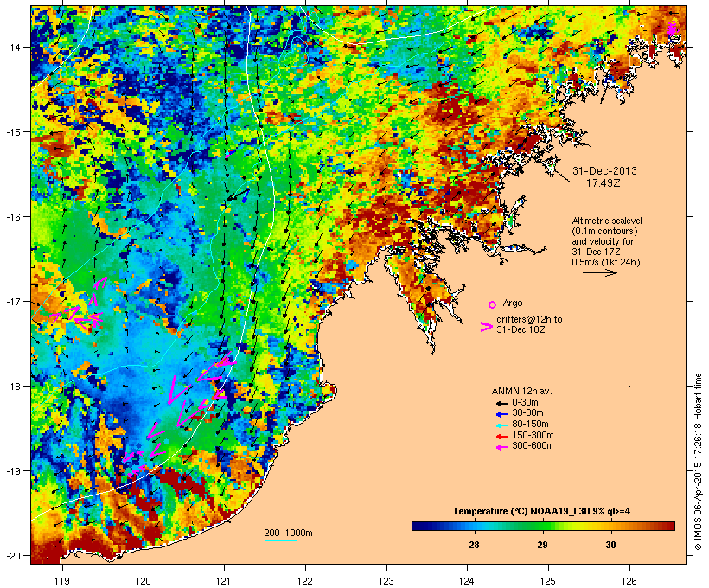Click the '124' longitude axis label
The height and width of the screenshot is (588, 709).
click(468, 581)
